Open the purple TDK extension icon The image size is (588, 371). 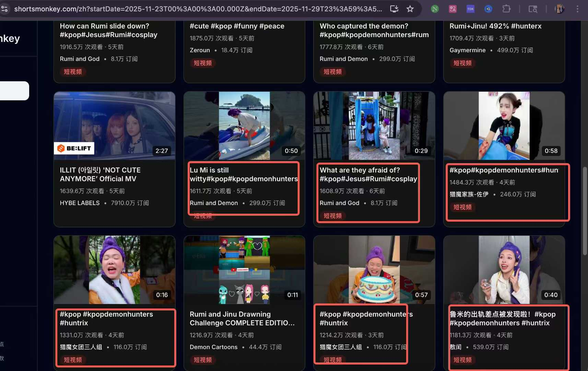(x=470, y=9)
